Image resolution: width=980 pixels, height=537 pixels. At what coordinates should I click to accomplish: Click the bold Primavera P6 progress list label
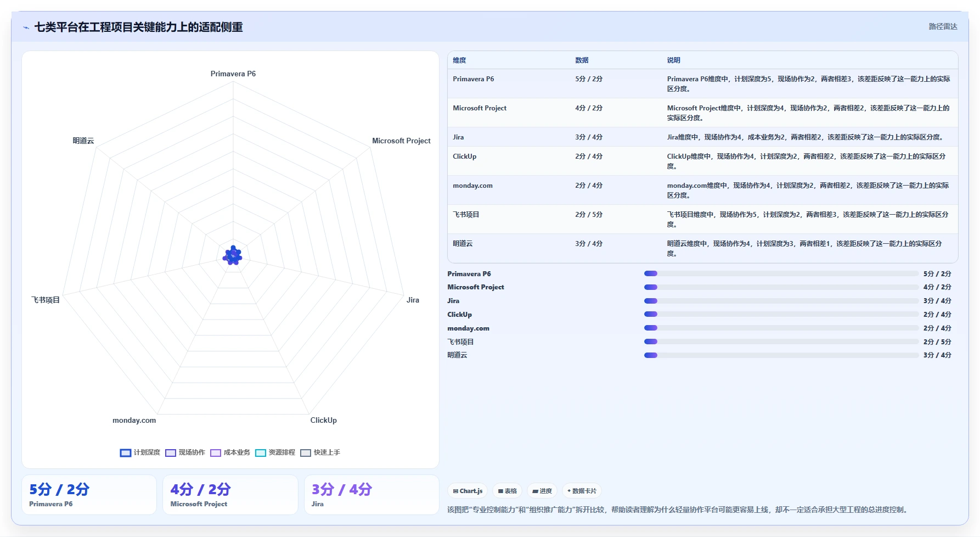pyautogui.click(x=469, y=273)
